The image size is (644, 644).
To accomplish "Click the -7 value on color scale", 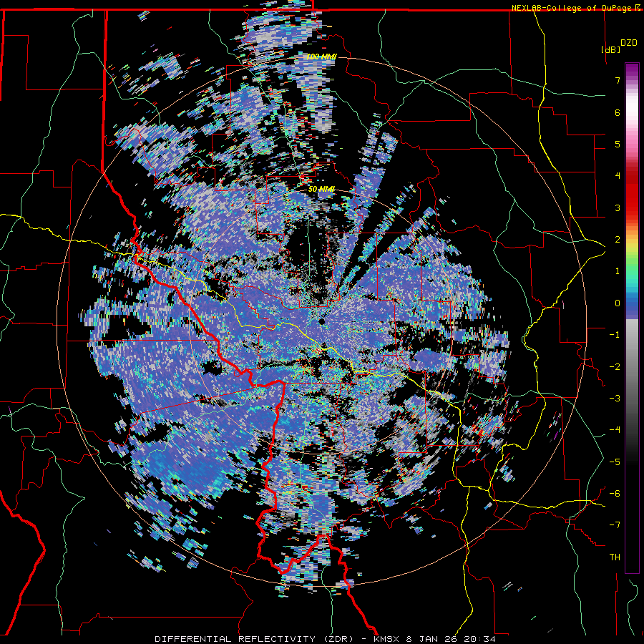I will [x=615, y=525].
